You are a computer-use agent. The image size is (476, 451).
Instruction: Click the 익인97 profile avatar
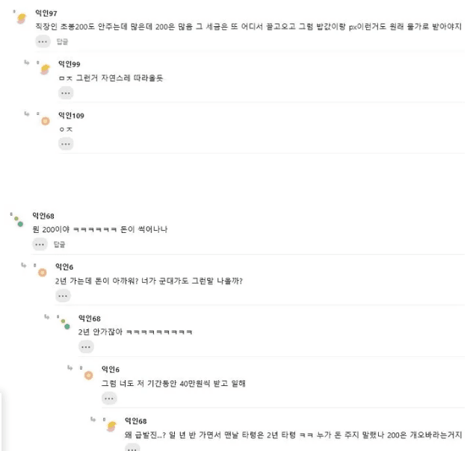22,18
